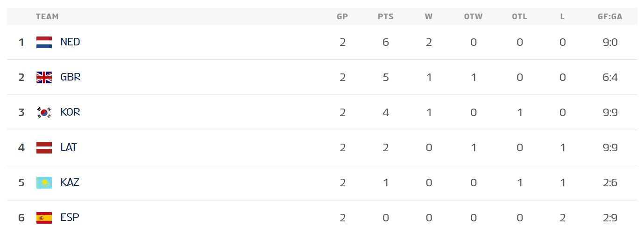Click the GF:GA column header
The height and width of the screenshot is (234, 644).
pyautogui.click(x=610, y=17)
